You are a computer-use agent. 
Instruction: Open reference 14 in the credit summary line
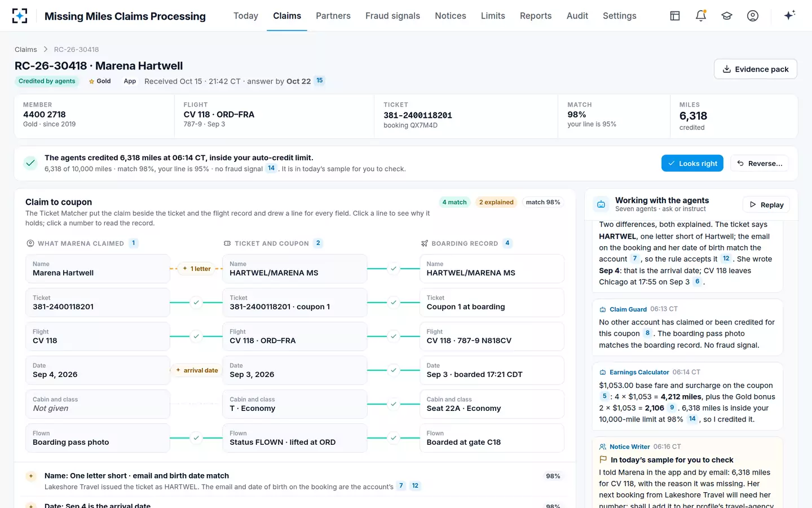(x=271, y=168)
